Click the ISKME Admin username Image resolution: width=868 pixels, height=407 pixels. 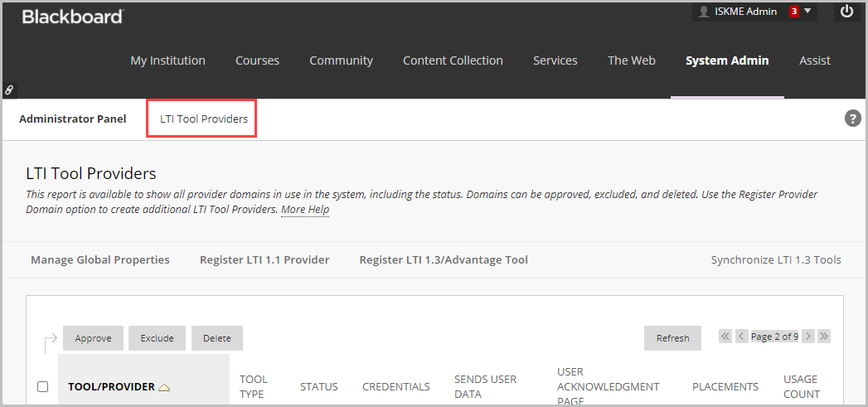click(745, 11)
